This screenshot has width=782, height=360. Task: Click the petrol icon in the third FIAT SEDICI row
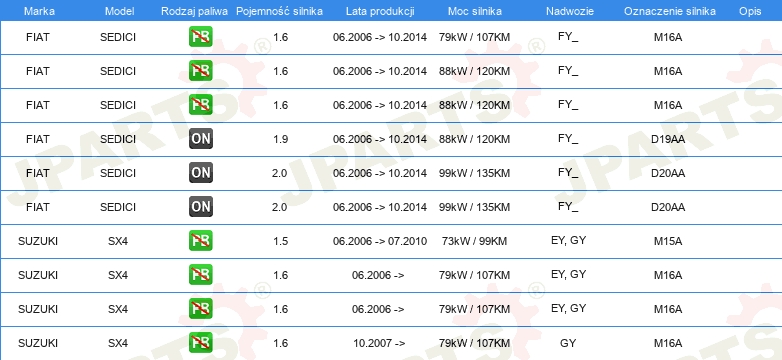[x=200, y=105]
